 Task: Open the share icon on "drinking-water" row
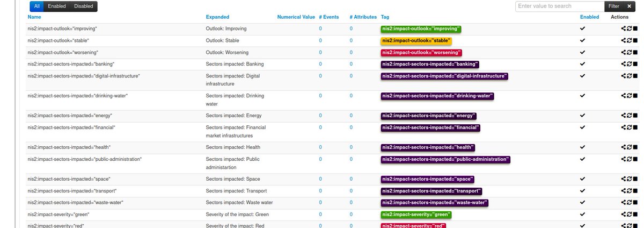624,96
